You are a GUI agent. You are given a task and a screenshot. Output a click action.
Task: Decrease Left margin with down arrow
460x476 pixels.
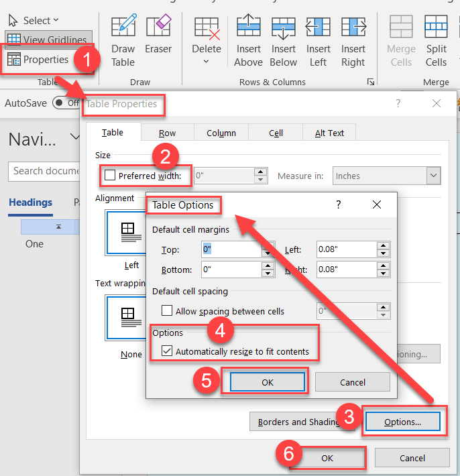(383, 253)
